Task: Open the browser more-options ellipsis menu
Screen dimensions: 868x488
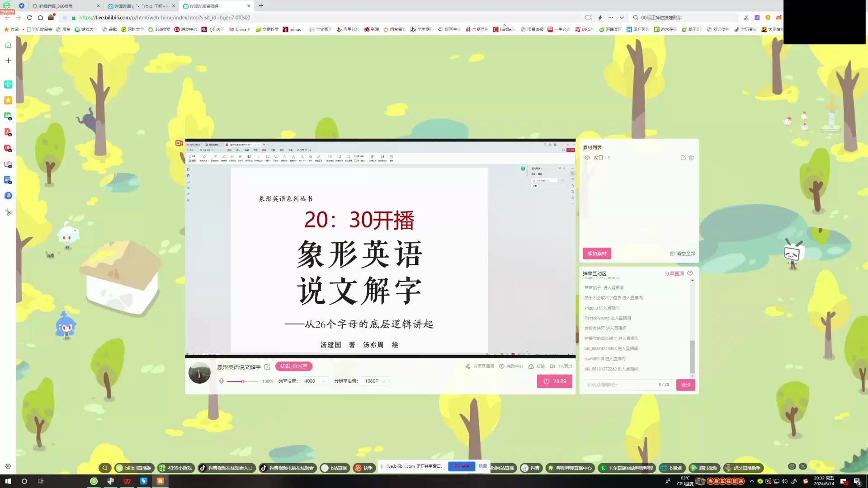Action: click(611, 18)
